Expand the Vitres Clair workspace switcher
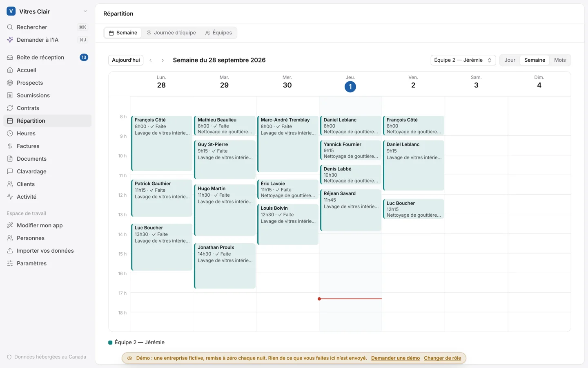Image resolution: width=588 pixels, height=368 pixels. (47, 11)
